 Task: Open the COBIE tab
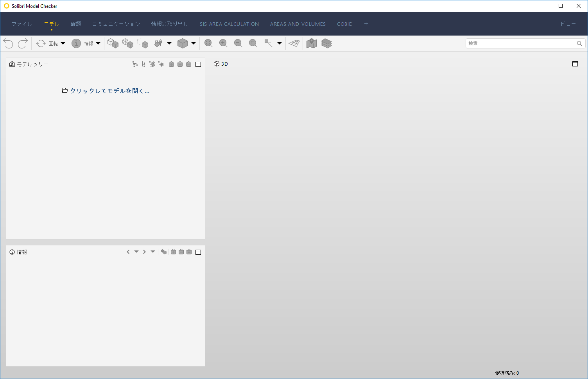tap(344, 24)
